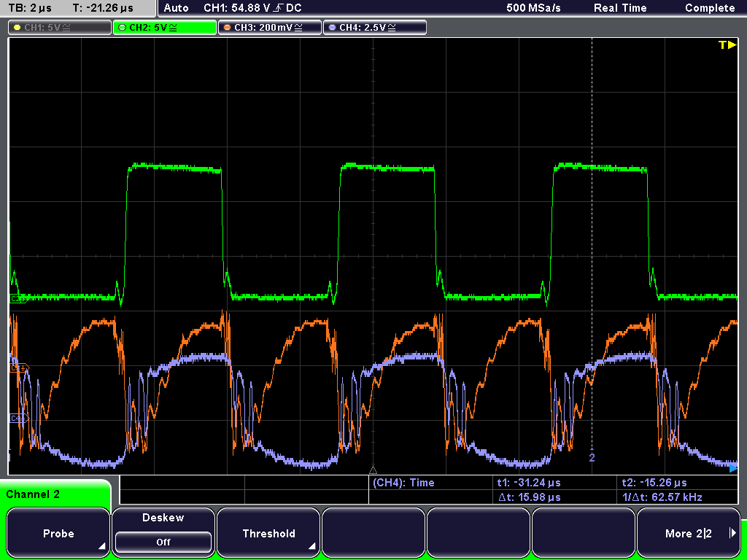Click the TB: 2 µs timebase readout
747x560 pixels.
point(30,8)
